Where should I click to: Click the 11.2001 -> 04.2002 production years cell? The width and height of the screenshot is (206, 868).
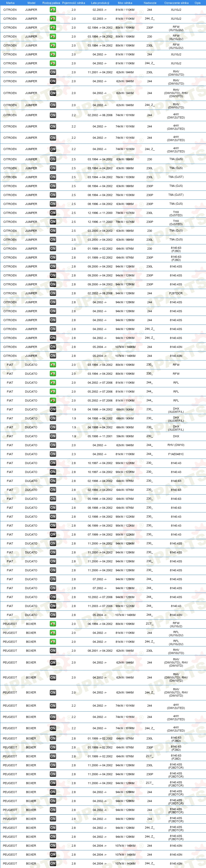[x=100, y=72]
